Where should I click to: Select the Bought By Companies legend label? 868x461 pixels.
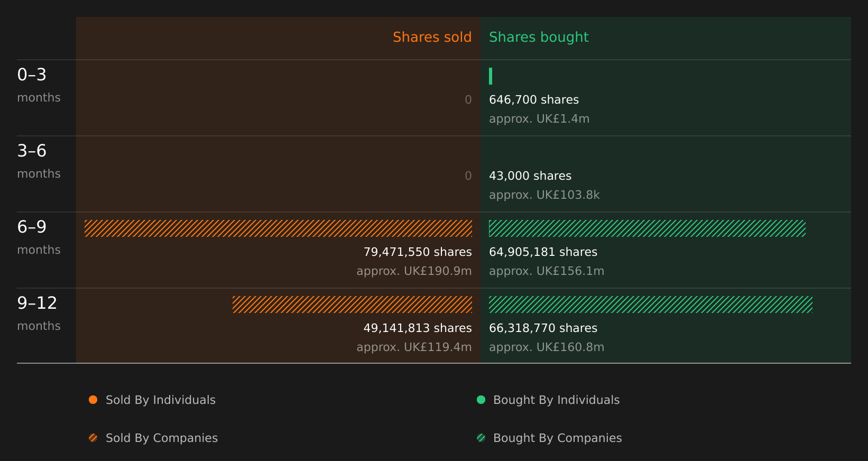[557, 438]
